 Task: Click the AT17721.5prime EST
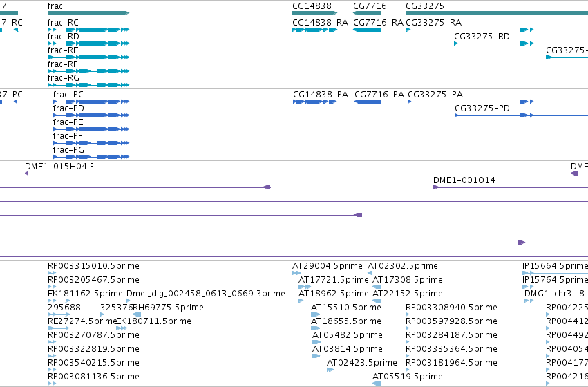pyautogui.click(x=305, y=287)
